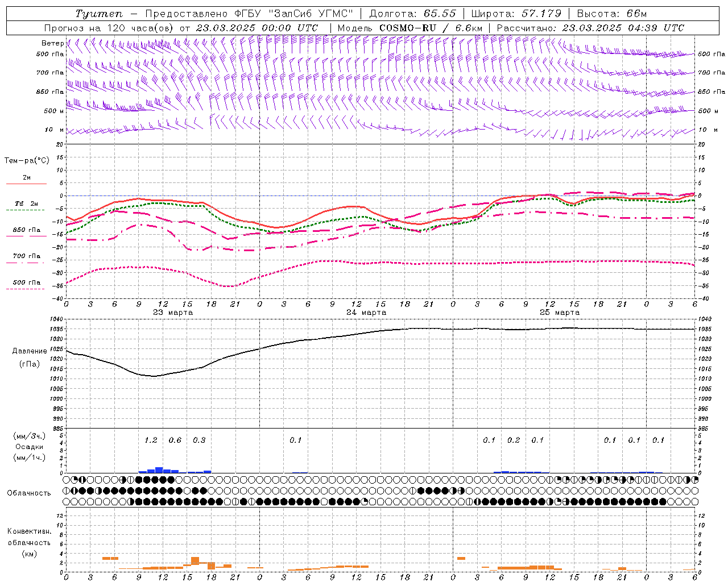The image size is (728, 582).
Task: Click left '500 м' wind level label
Action: pyautogui.click(x=53, y=111)
